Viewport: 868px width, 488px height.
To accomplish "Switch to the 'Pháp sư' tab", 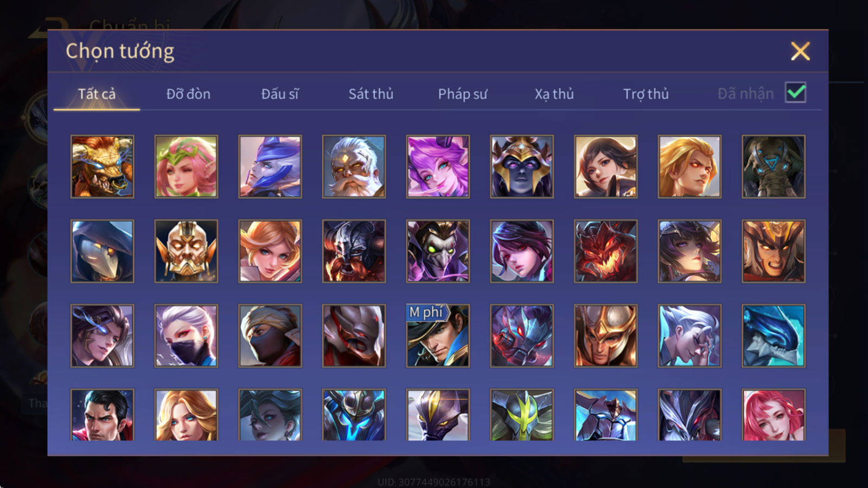I will point(462,94).
